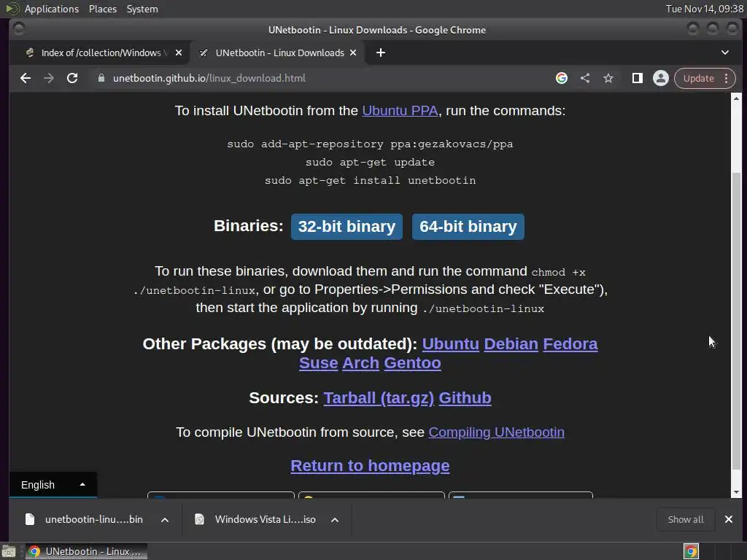The image size is (747, 560).
Task: Open Chrome's three-dot menu
Action: [726, 78]
